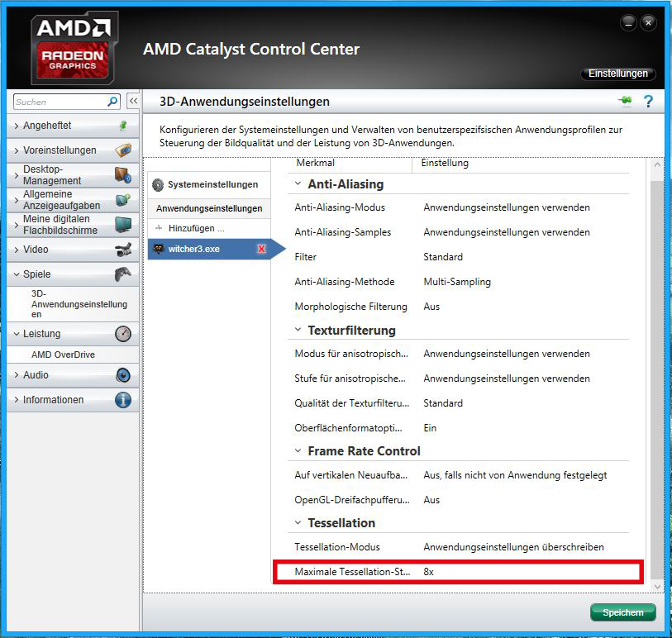Click the Speichern button
672x638 pixels.
(622, 612)
